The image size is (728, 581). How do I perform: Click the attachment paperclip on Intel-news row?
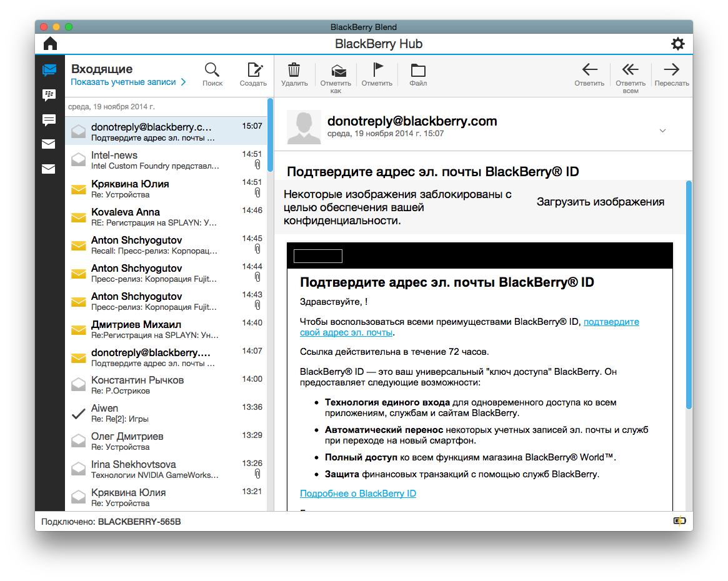pyautogui.click(x=257, y=165)
